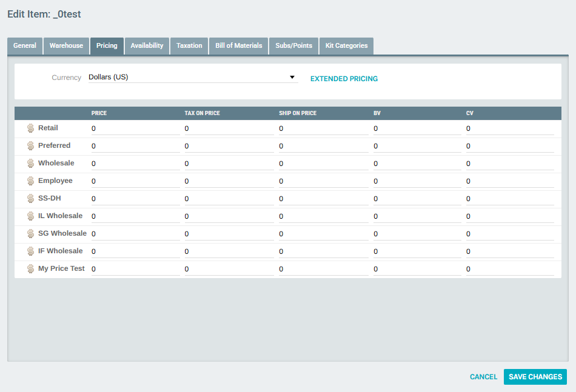This screenshot has height=392, width=576.
Task: Open the Extended Pricing link
Action: pos(344,79)
